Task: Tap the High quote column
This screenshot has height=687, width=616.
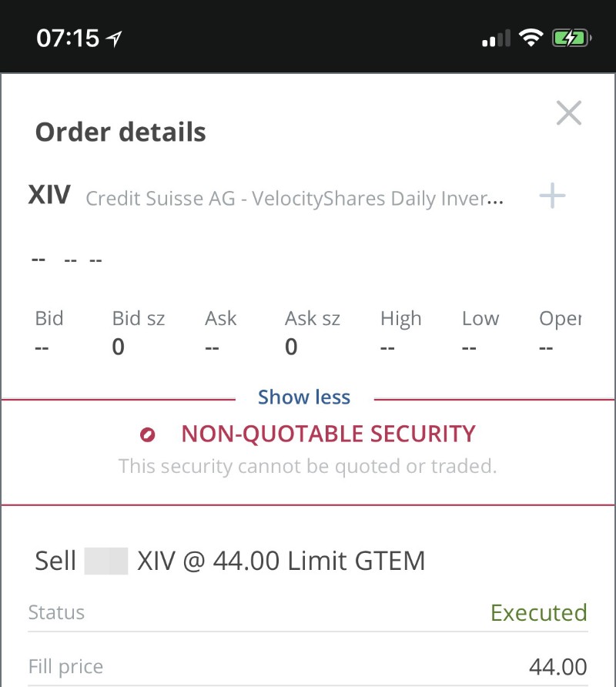Action: coord(400,332)
